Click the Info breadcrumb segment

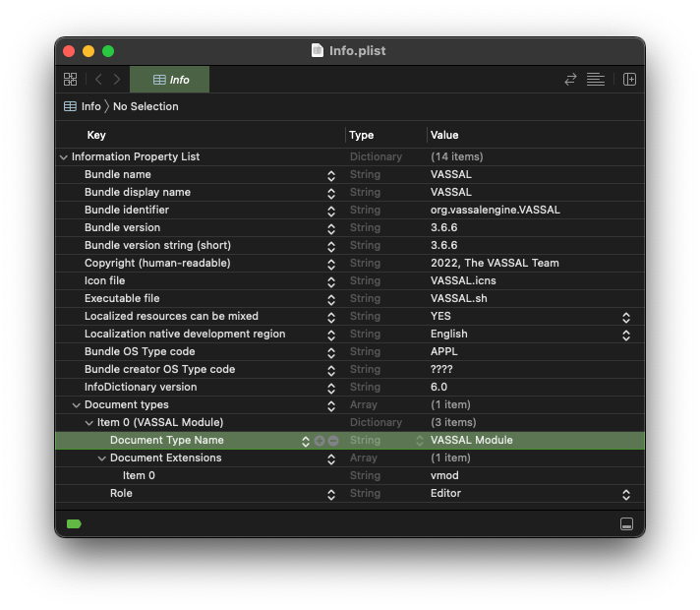[x=91, y=106]
